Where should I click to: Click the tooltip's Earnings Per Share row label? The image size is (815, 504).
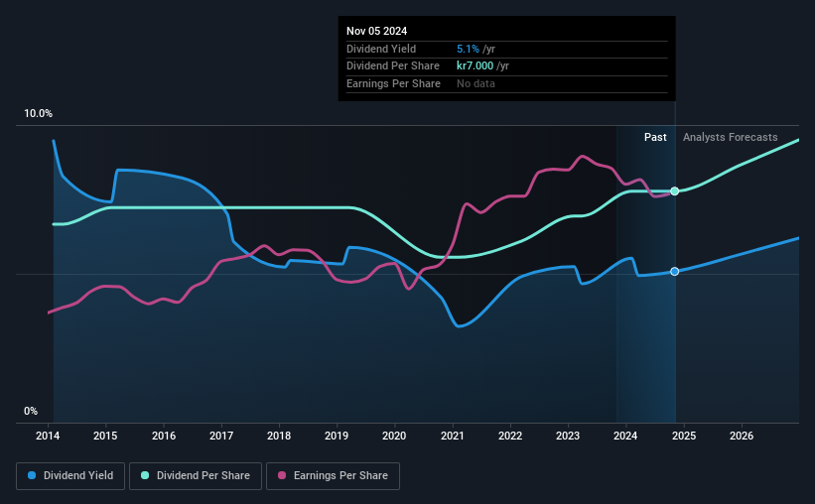[393, 83]
